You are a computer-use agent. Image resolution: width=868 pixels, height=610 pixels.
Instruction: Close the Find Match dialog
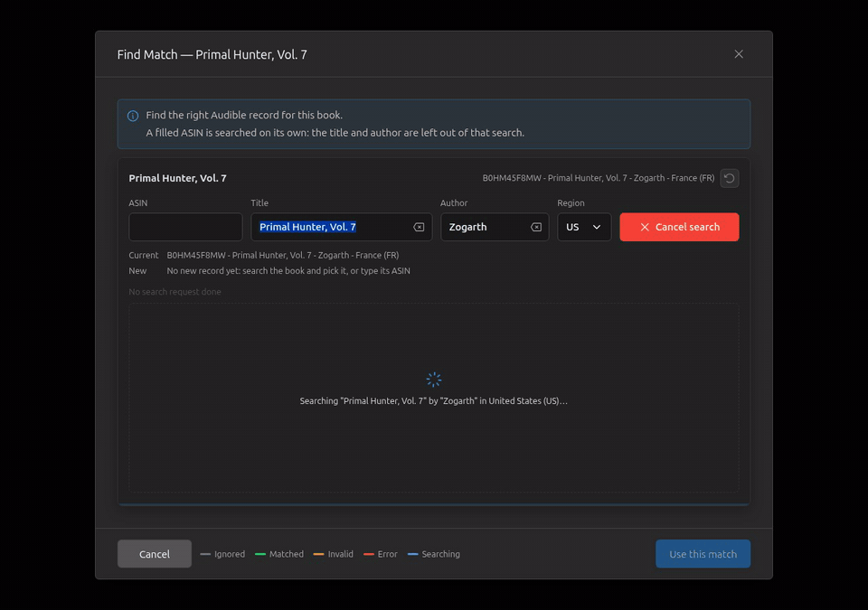(739, 54)
